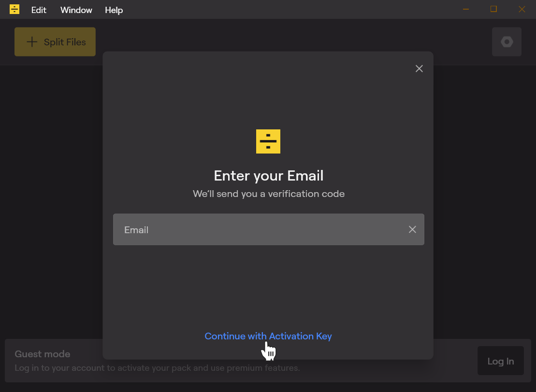Image resolution: width=536 pixels, height=392 pixels.
Task: Click the Split Files button
Action: click(x=55, y=42)
